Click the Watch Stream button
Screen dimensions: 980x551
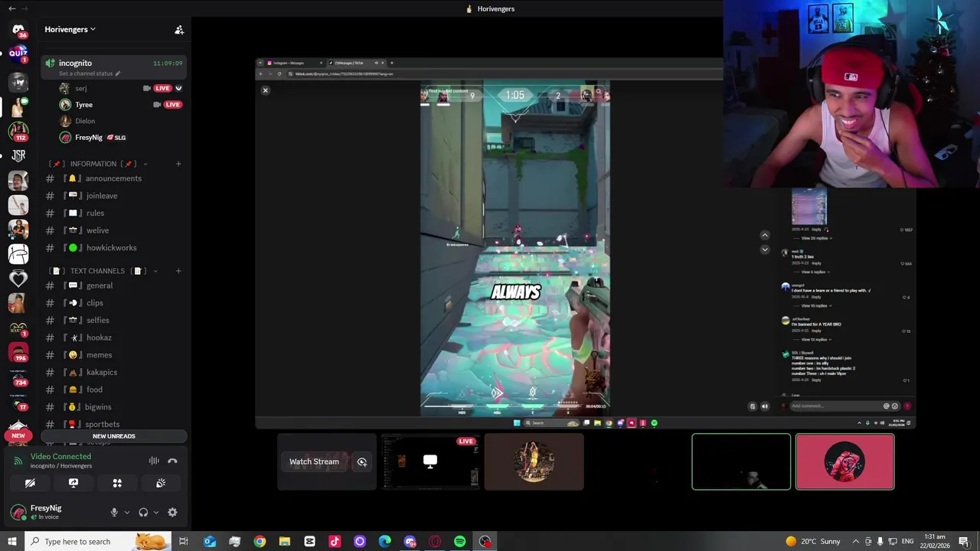point(314,461)
